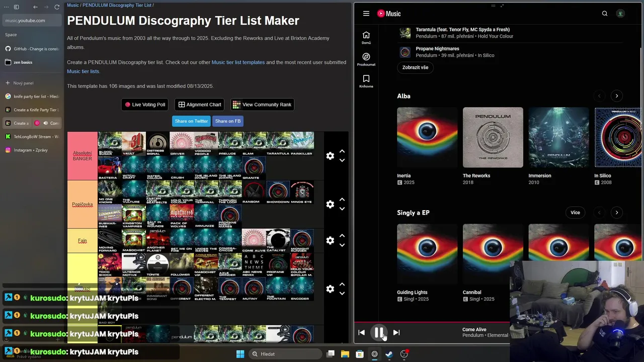Open the YouTube Music account avatar
Viewport: 644px width, 362px height.
pyautogui.click(x=620, y=14)
